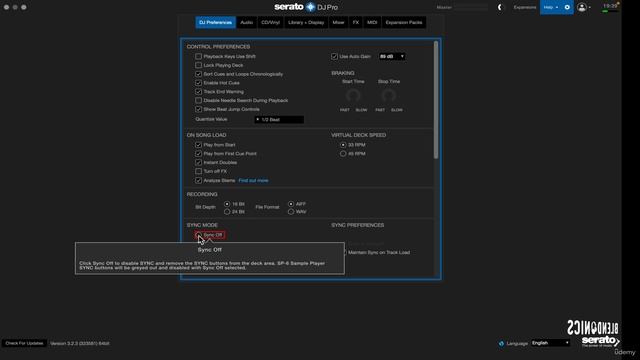Viewport: 640px width, 360px height.
Task: Toggle Track End Warning checkbox
Action: (x=198, y=92)
